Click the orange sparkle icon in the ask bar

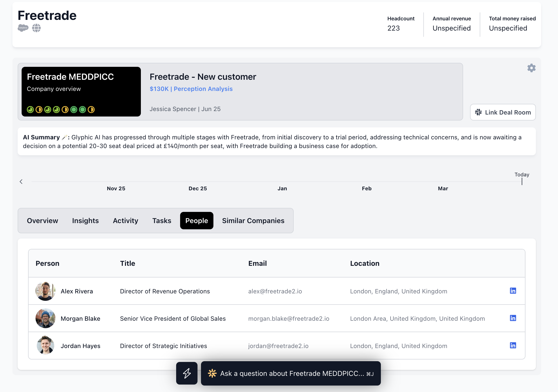tap(212, 373)
